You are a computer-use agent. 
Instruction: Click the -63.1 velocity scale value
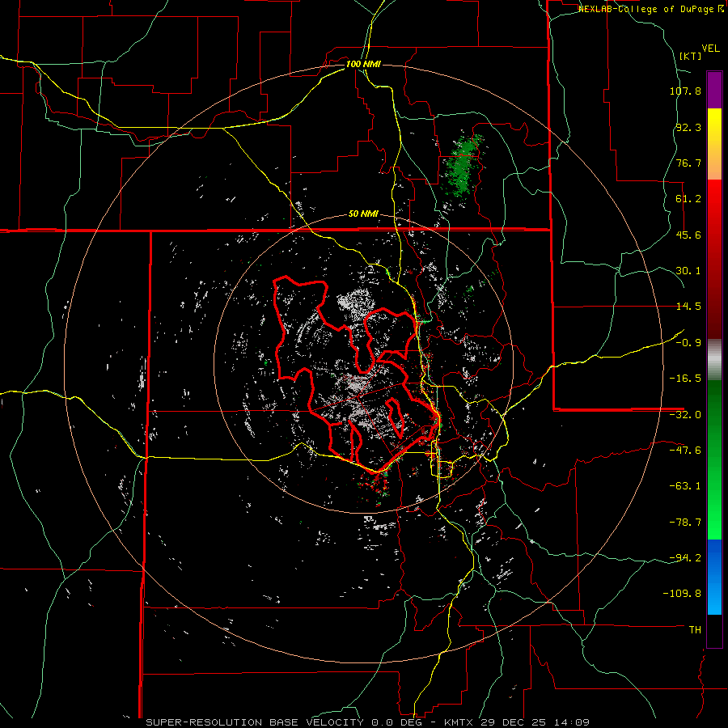[685, 486]
